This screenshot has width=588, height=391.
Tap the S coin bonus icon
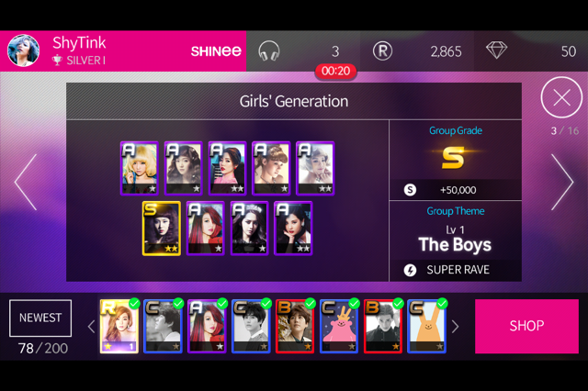[410, 190]
